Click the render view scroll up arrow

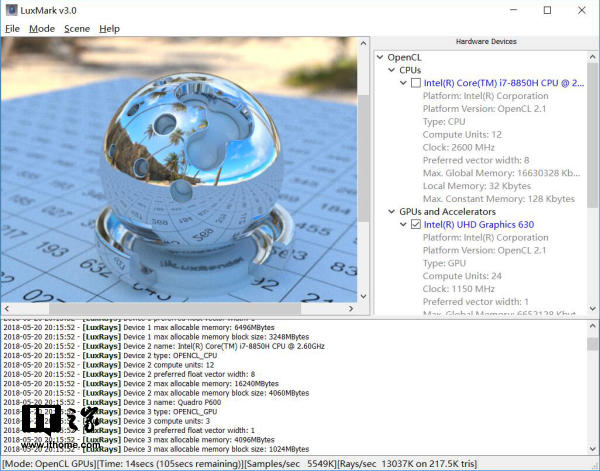pyautogui.click(x=364, y=43)
